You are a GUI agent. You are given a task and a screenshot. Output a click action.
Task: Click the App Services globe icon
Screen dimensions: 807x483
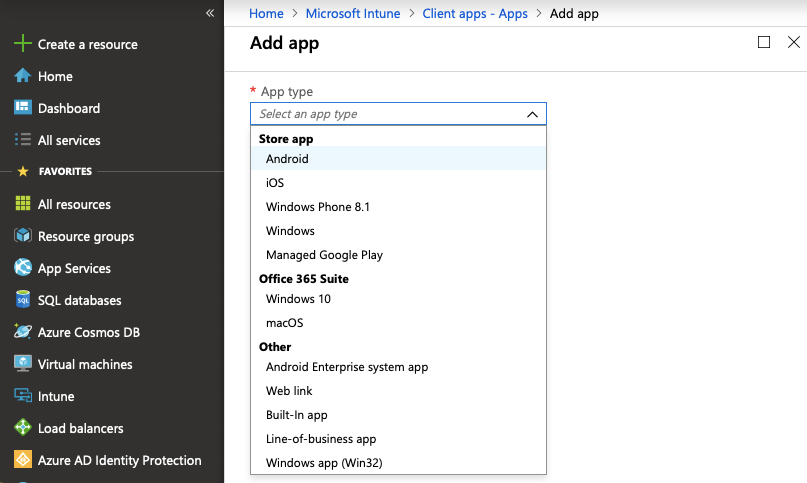coord(23,267)
